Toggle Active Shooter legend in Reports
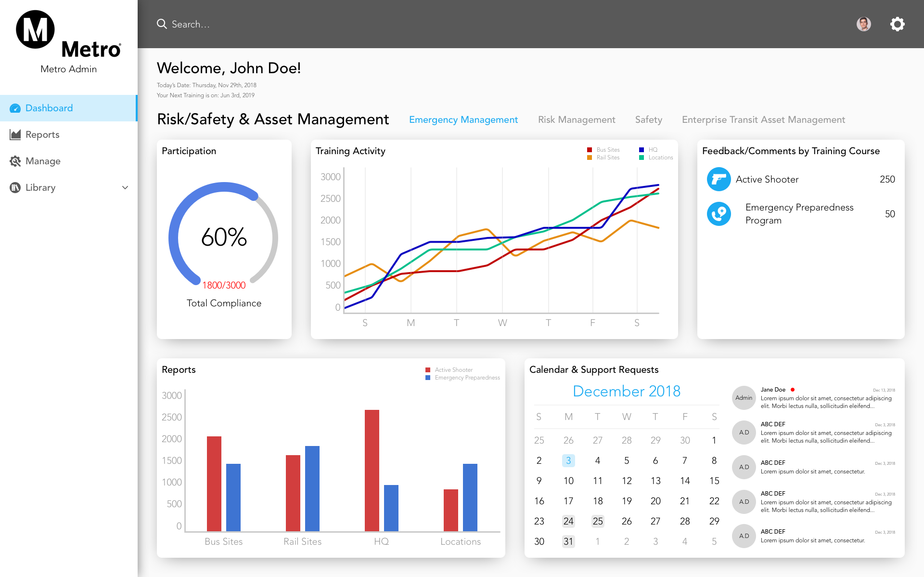Image resolution: width=924 pixels, height=577 pixels. click(428, 370)
